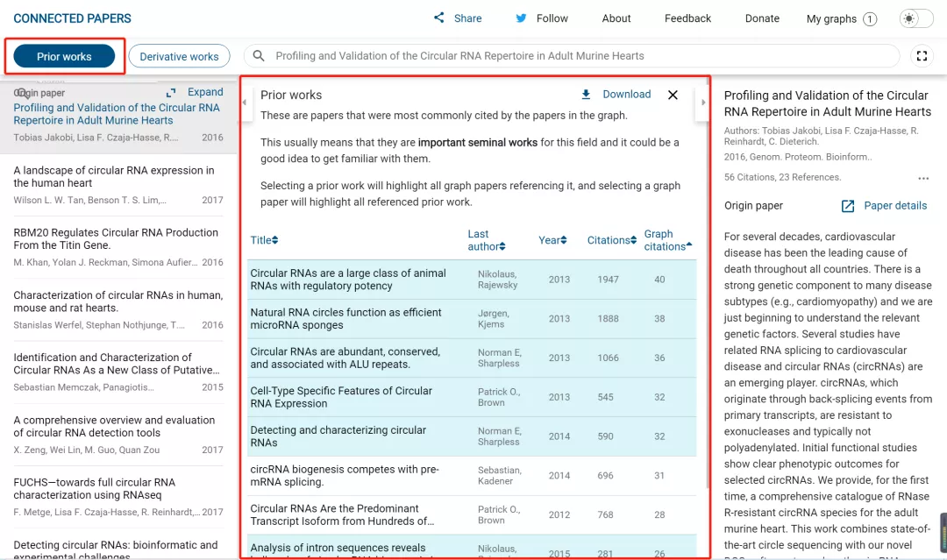Screen dimensions: 947x560
Task: Select the Prior works tab
Action: 64,57
